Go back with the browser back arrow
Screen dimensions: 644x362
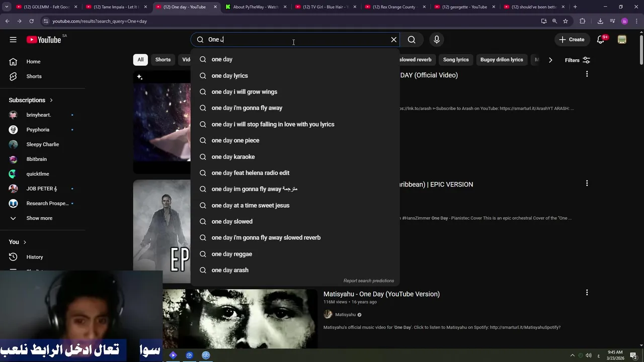tap(7, 21)
